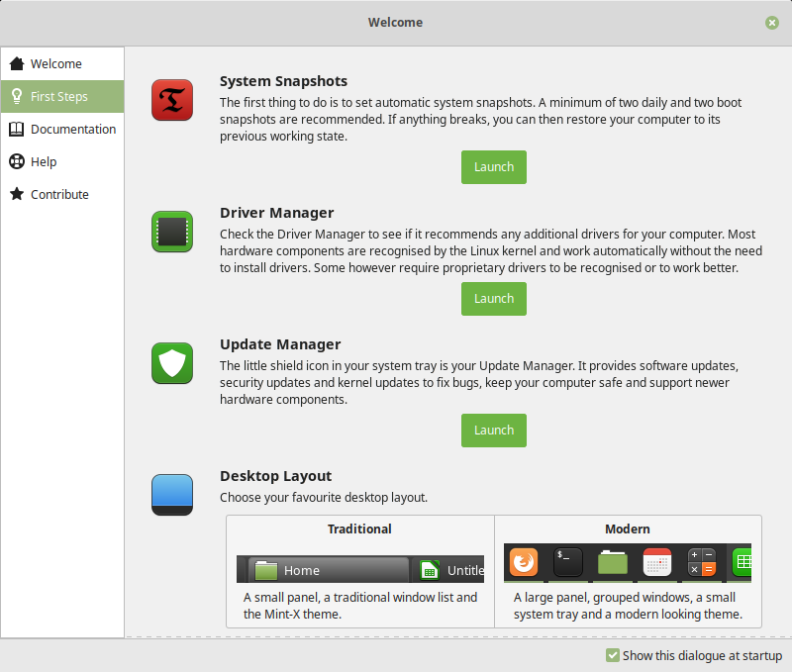
Task: Click the green folder icon in Modern preview
Action: click(613, 562)
